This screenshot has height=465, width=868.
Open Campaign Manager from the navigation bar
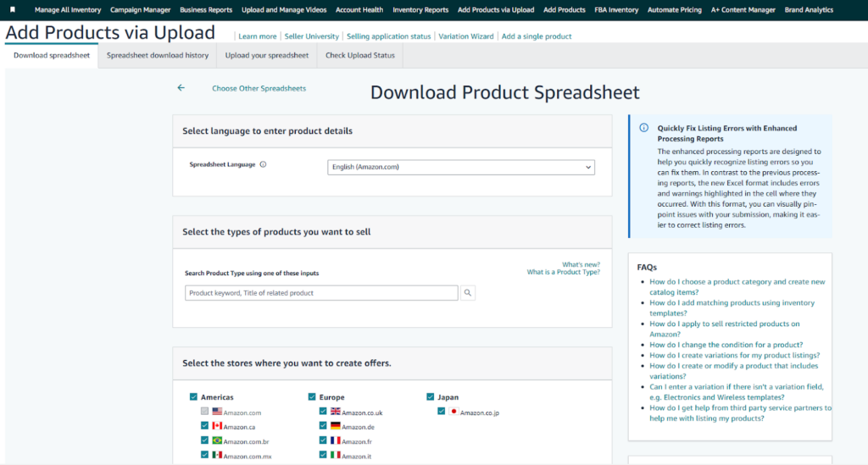[140, 10]
